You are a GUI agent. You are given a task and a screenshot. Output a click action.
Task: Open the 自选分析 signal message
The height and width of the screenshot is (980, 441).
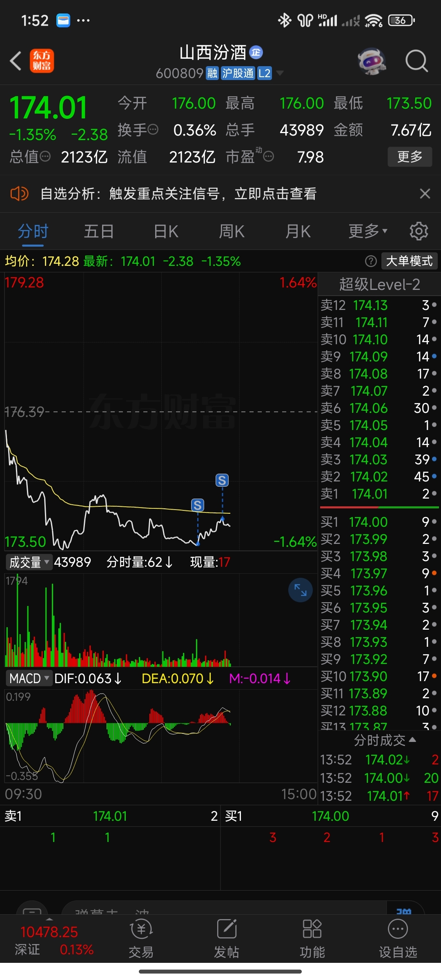178,194
